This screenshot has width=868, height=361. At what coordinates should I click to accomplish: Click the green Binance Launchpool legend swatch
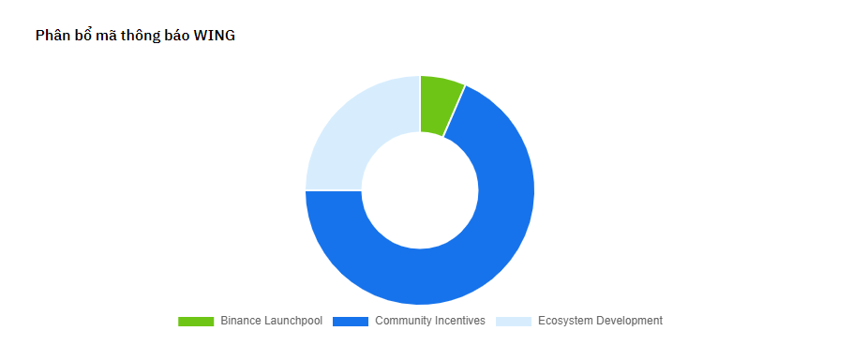click(x=195, y=321)
